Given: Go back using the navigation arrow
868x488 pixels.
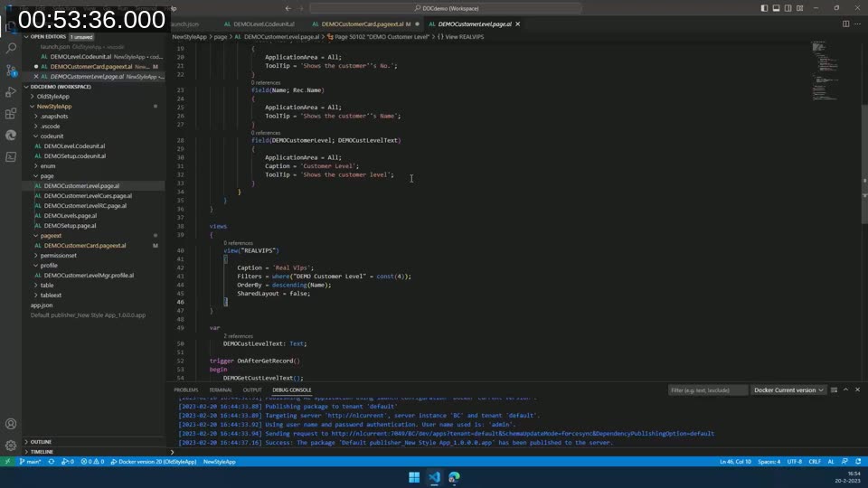Looking at the screenshot, I should (x=288, y=8).
